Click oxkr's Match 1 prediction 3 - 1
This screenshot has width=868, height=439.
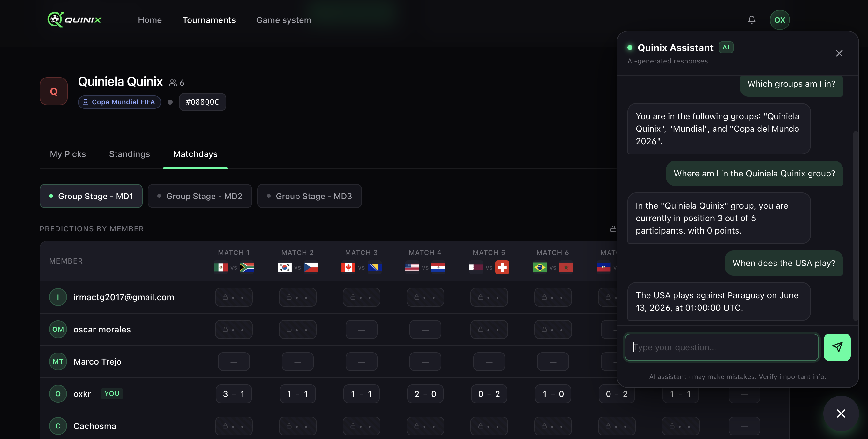(x=234, y=393)
